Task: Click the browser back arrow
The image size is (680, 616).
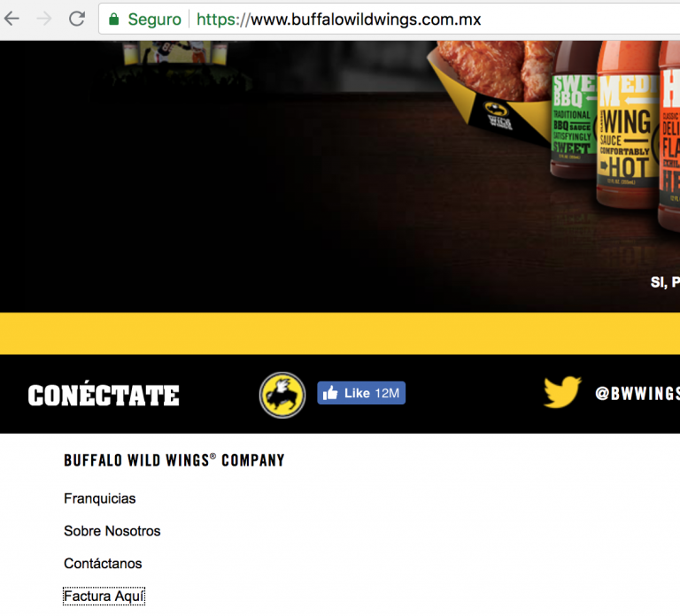Action: click(x=12, y=19)
